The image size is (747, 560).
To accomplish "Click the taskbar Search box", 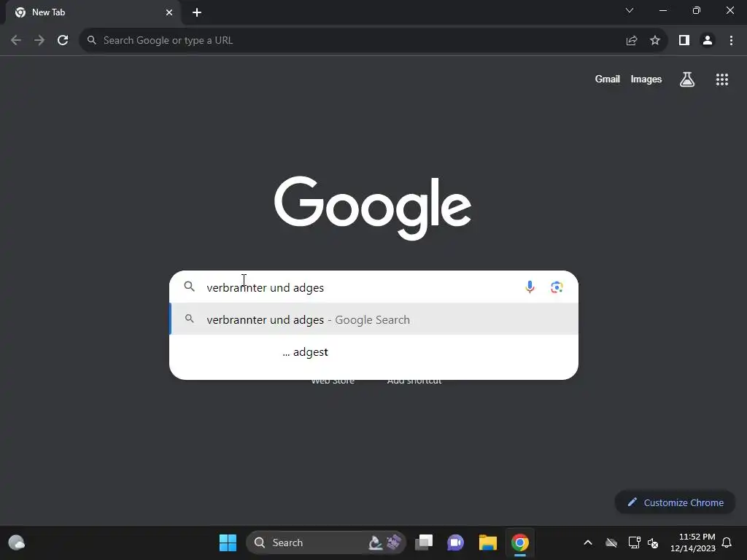I will point(326,542).
